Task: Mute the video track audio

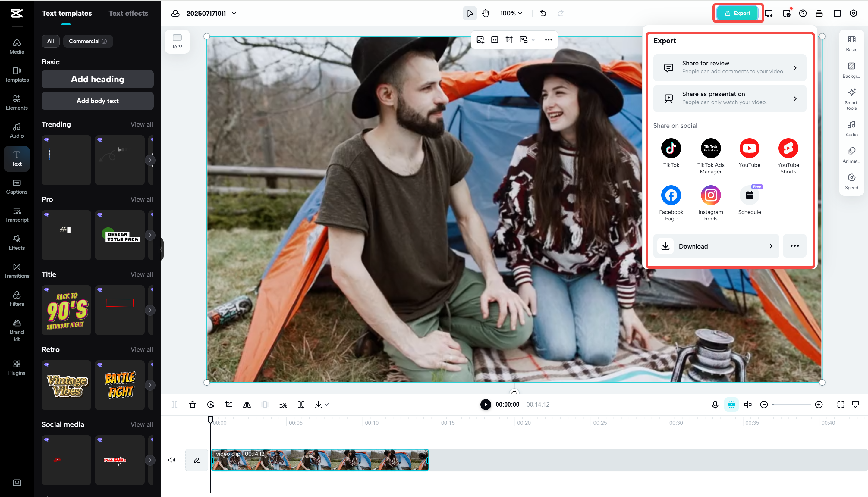Action: [x=172, y=460]
